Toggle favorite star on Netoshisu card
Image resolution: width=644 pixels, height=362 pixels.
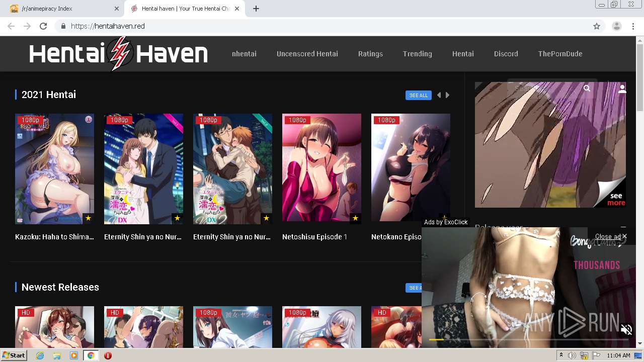[355, 218]
